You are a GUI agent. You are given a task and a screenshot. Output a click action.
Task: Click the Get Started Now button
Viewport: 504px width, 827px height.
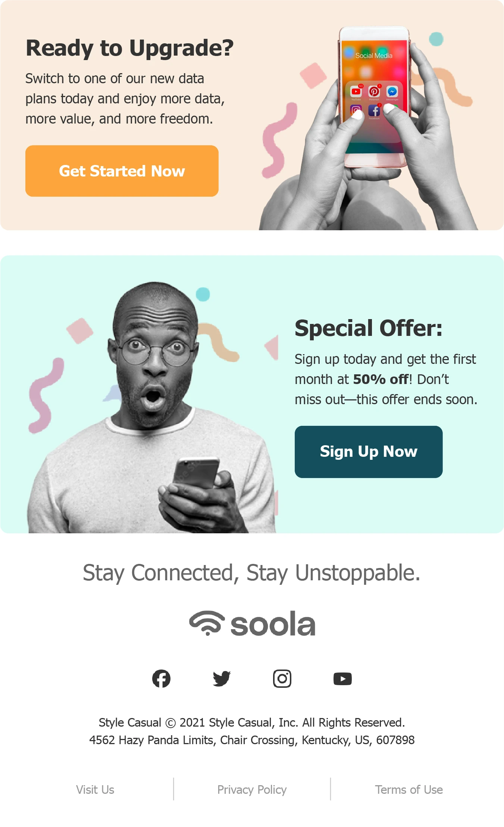(x=122, y=171)
